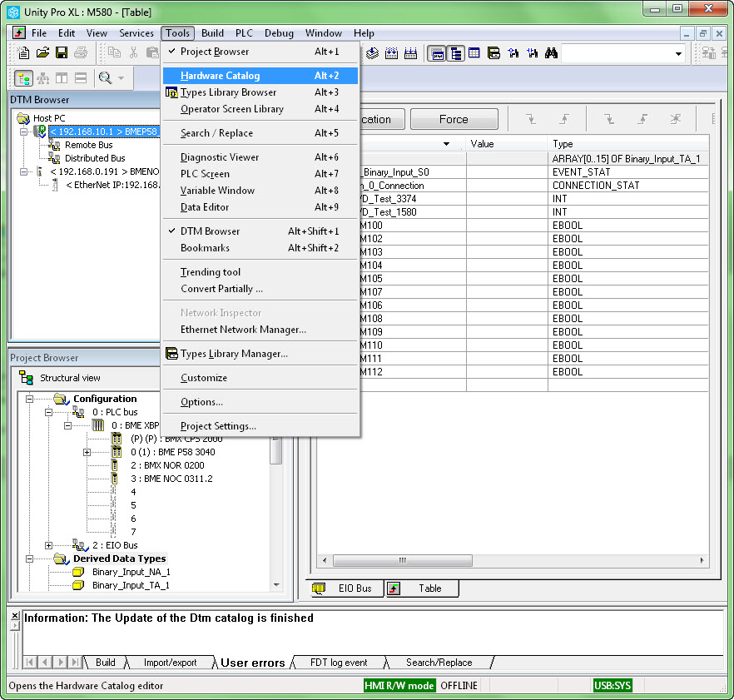Collapse the 0 : PLC bus node
Image resolution: width=734 pixels, height=700 pixels.
coord(48,413)
